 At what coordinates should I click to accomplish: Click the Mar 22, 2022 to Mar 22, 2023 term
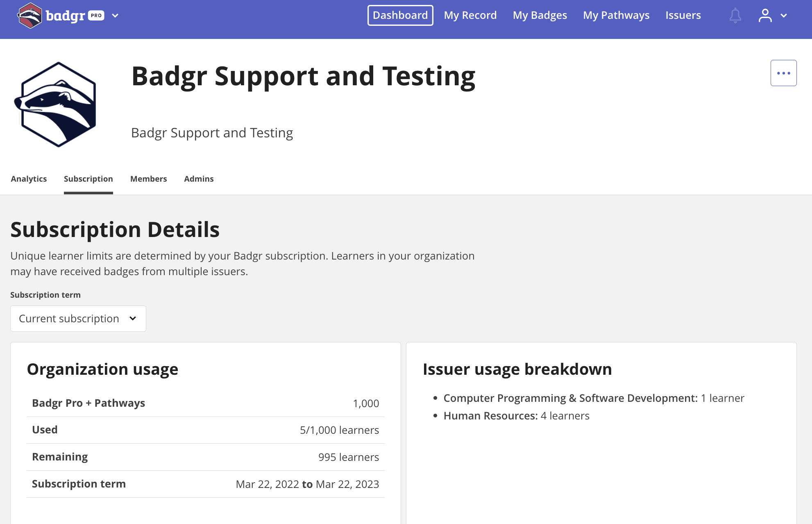(x=307, y=484)
